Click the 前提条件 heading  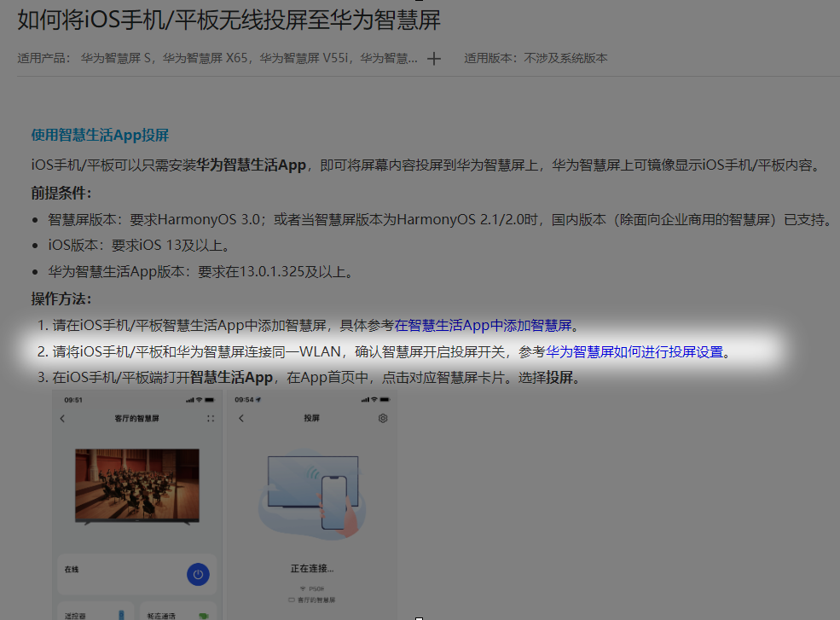(61, 193)
